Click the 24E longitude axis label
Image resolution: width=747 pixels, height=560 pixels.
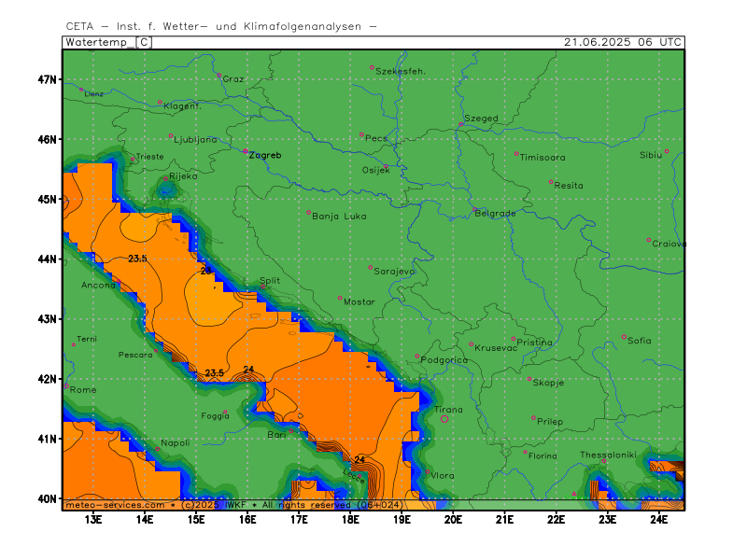click(x=659, y=520)
